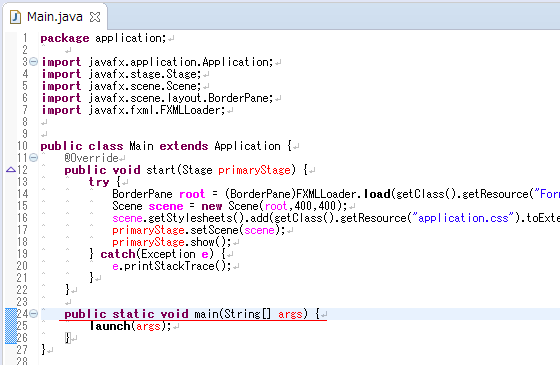The width and height of the screenshot is (560, 365).
Task: Click 'javafx.fxml.FXMLLoader;' import text
Action: [x=157, y=110]
